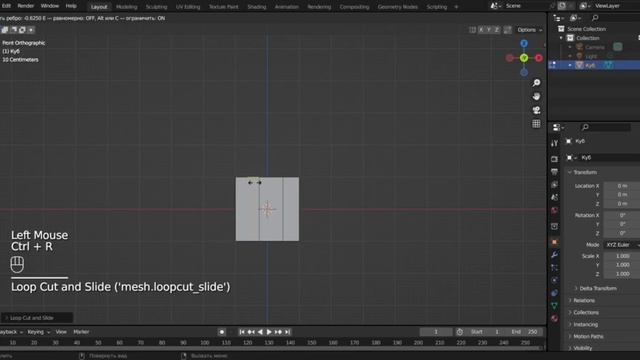This screenshot has width=640, height=360.
Task: Click the Properties editor search field
Action: 605,127
